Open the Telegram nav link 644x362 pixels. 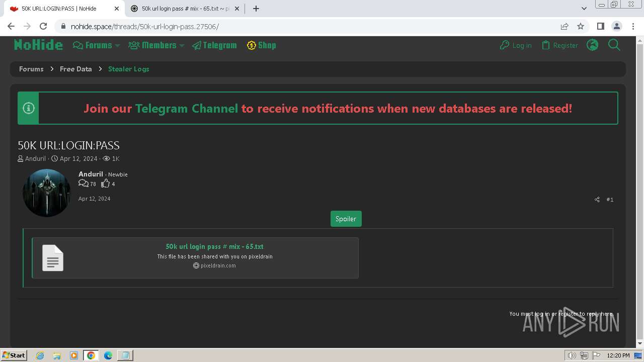(x=214, y=45)
